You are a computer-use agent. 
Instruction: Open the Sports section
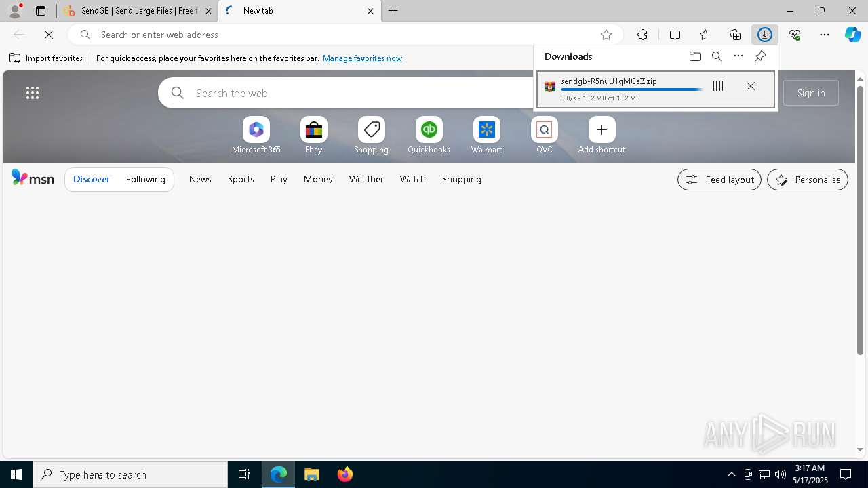click(241, 179)
